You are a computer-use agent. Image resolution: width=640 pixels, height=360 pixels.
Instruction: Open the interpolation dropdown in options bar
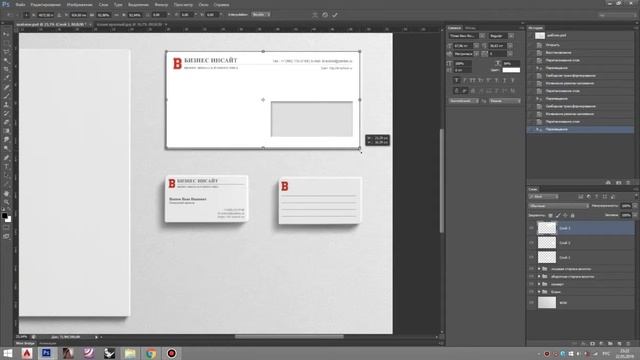coord(261,15)
